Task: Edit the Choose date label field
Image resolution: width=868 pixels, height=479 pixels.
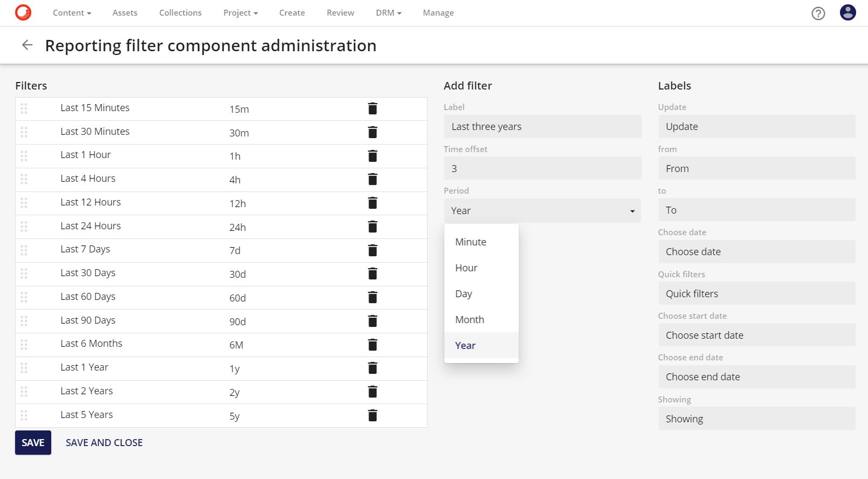Action: pyautogui.click(x=757, y=252)
